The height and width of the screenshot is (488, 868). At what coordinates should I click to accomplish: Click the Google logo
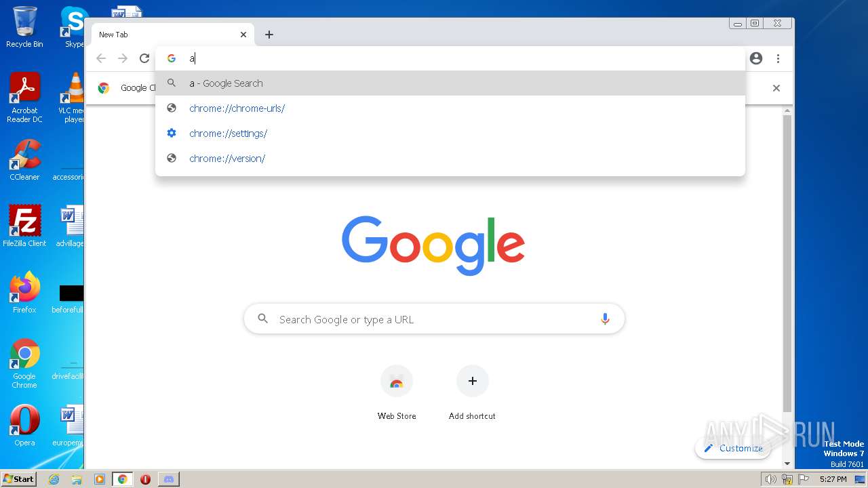(433, 245)
